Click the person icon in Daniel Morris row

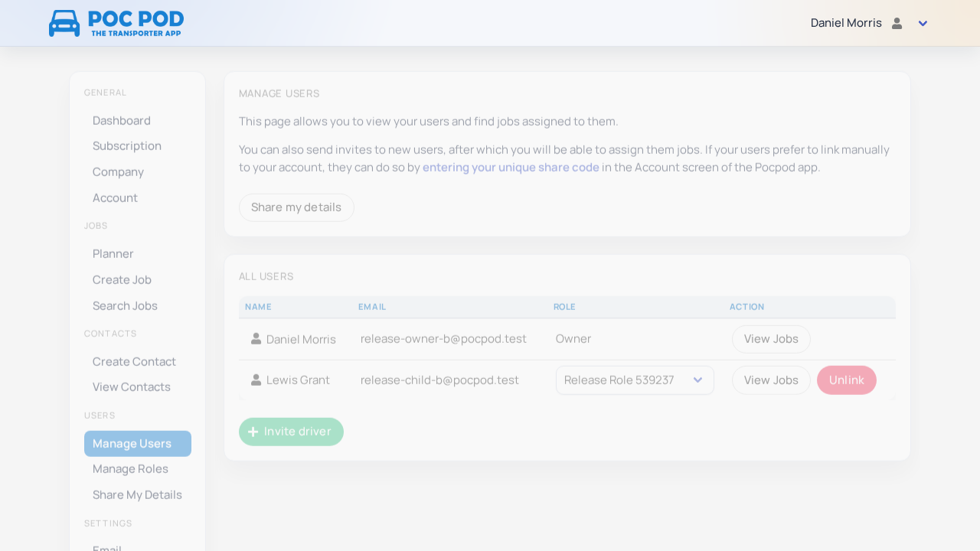(256, 338)
